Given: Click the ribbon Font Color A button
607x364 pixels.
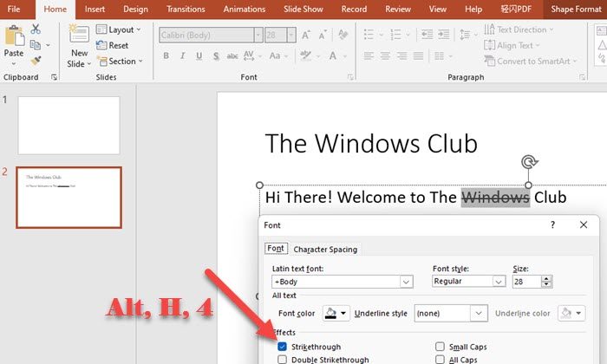Looking at the screenshot, I should pos(332,56).
